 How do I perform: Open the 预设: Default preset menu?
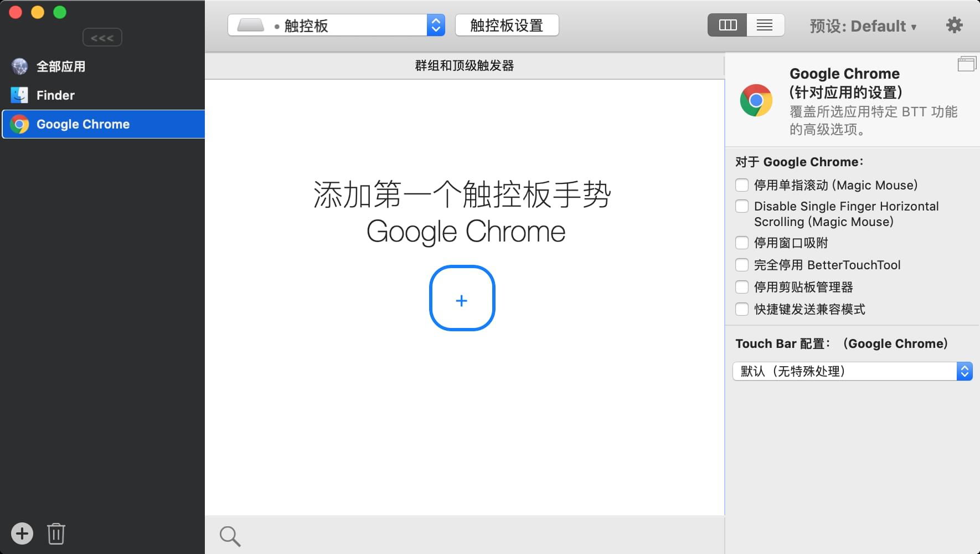pos(863,26)
